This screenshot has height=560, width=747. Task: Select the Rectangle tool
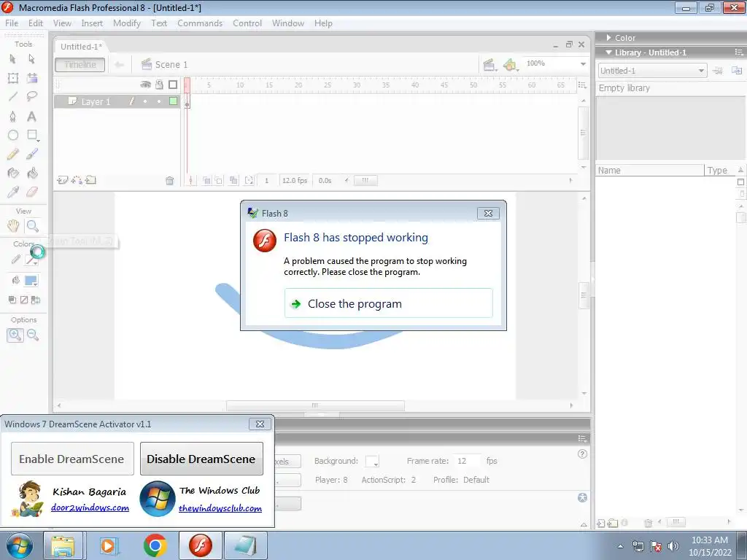[x=32, y=135]
